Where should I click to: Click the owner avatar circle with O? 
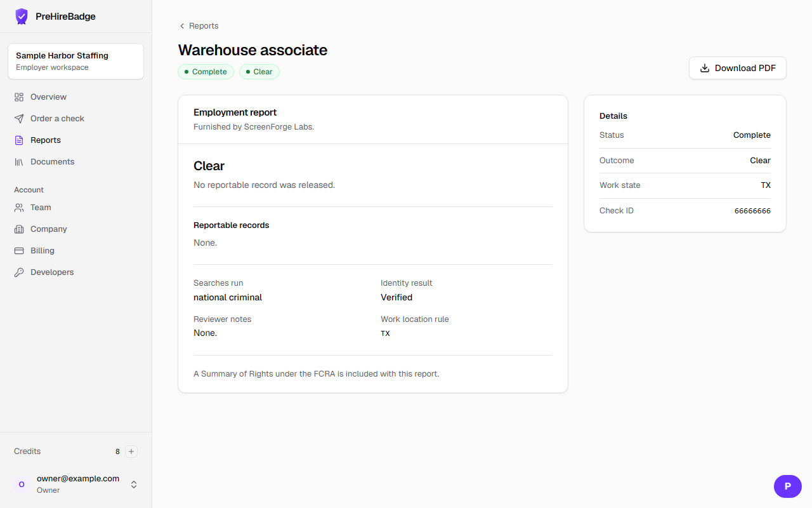pos(22,485)
